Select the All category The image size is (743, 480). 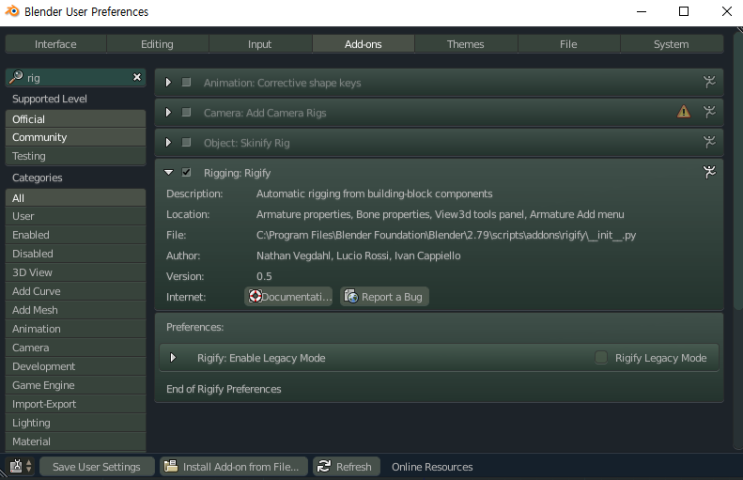coord(76,198)
